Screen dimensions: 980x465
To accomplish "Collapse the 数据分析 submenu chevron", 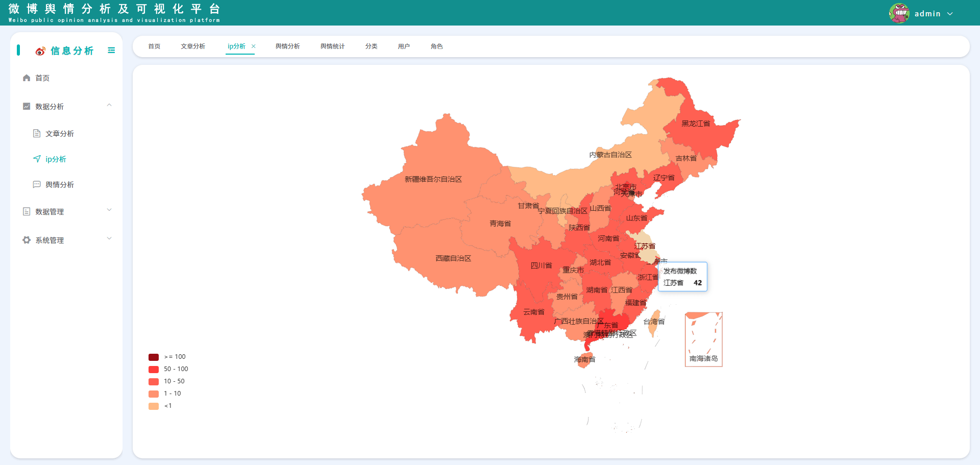I will 109,106.
